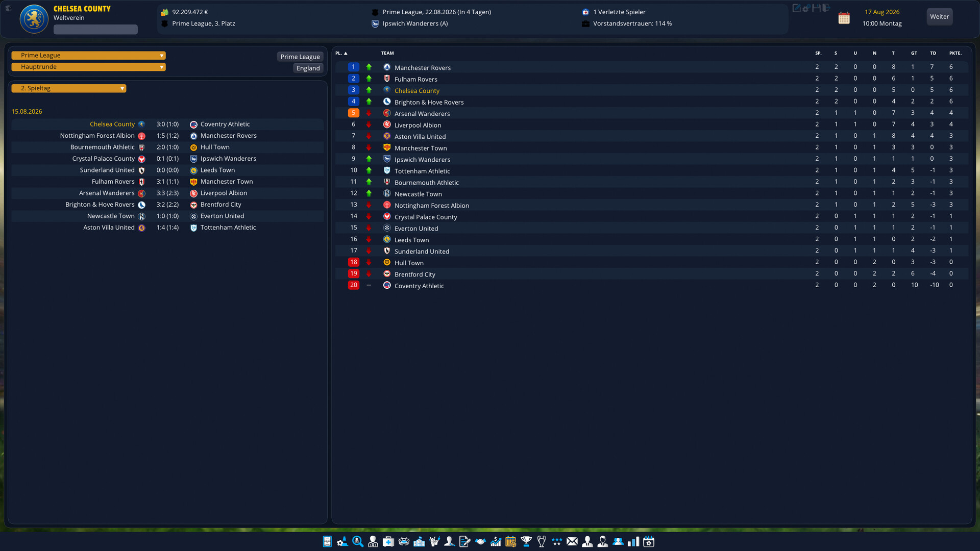Open the two-handled champions cup icon
This screenshot has width=980, height=551.
[x=542, y=541]
